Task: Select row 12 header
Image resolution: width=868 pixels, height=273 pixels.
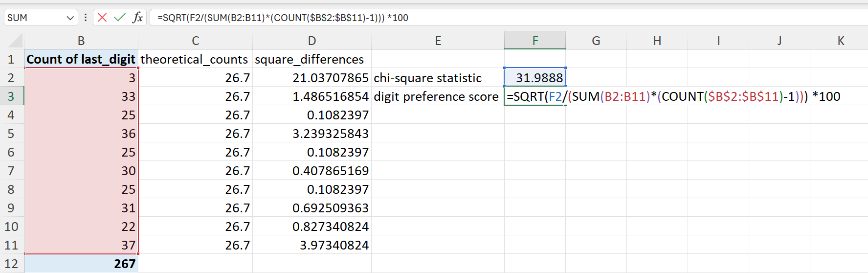Action: (11, 264)
